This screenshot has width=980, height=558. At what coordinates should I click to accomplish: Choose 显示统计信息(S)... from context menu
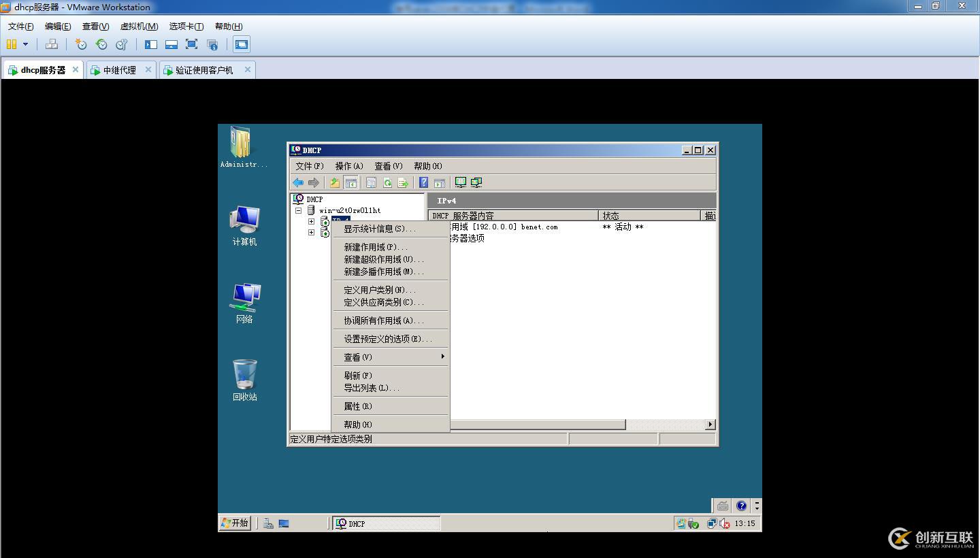(x=391, y=229)
